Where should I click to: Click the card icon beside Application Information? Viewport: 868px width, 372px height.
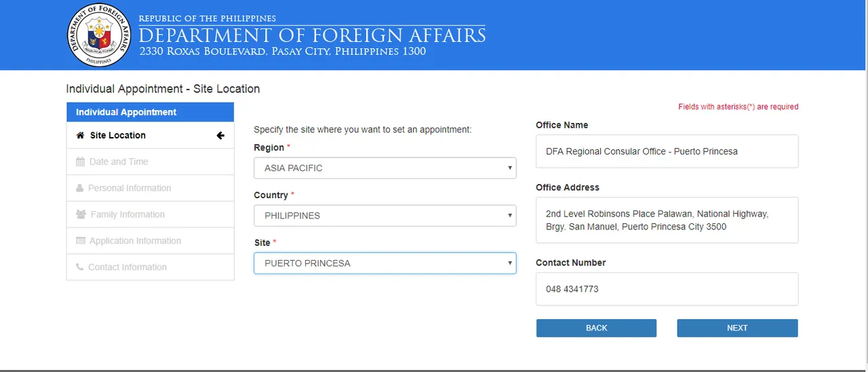pos(81,241)
